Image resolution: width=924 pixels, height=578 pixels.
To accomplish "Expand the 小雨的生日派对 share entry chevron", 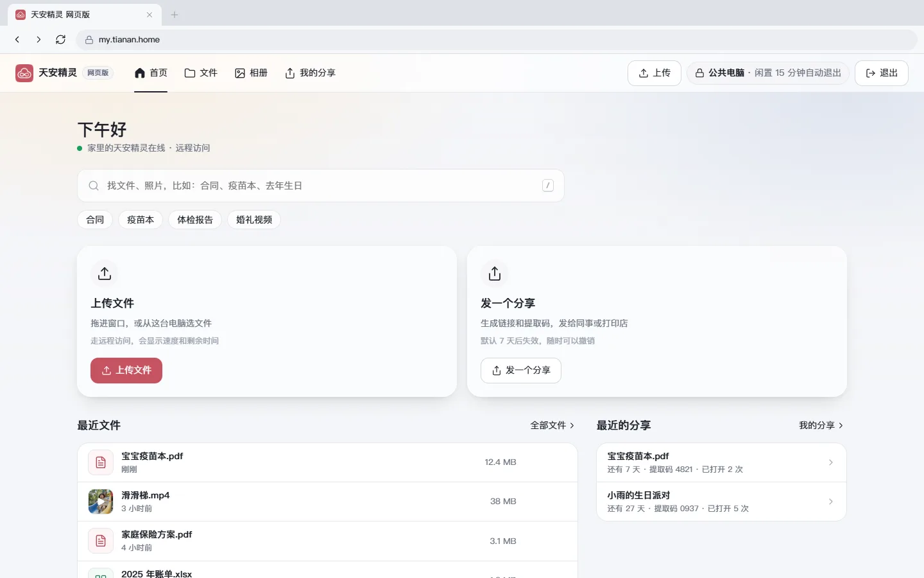I will pyautogui.click(x=831, y=502).
